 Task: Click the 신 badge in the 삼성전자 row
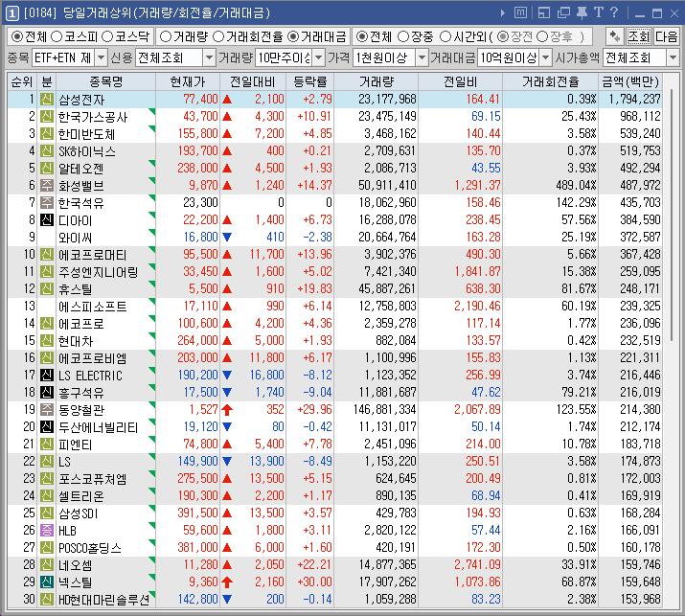pos(47,100)
